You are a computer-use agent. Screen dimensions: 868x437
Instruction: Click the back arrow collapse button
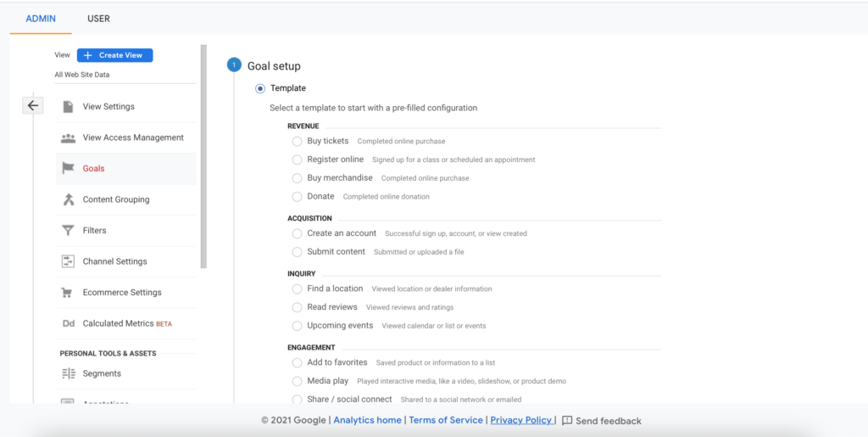point(32,105)
